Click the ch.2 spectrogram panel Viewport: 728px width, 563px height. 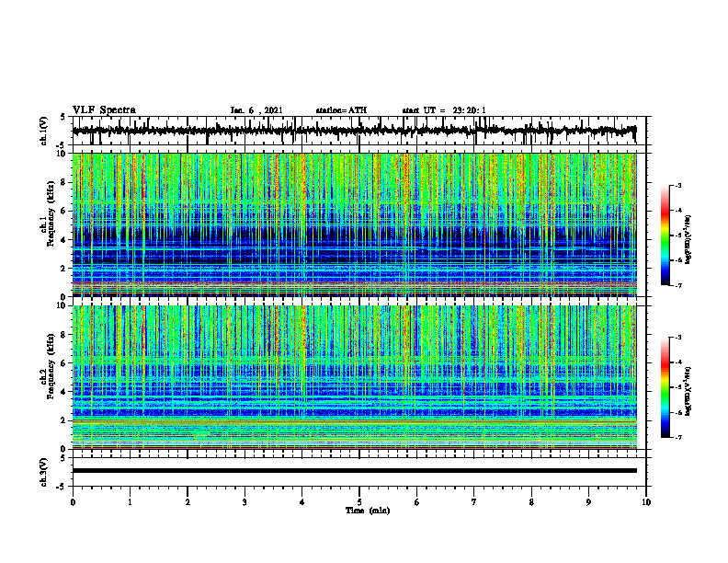[354, 377]
